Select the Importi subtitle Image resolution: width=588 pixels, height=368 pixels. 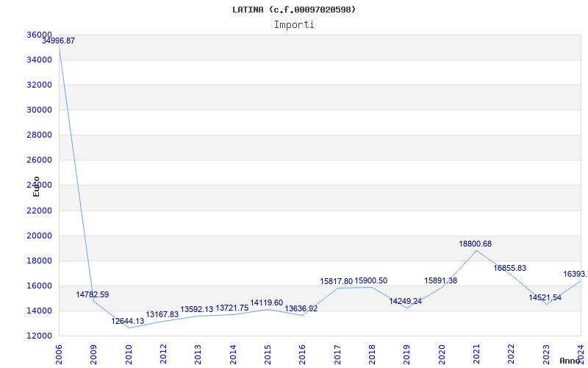(x=294, y=25)
